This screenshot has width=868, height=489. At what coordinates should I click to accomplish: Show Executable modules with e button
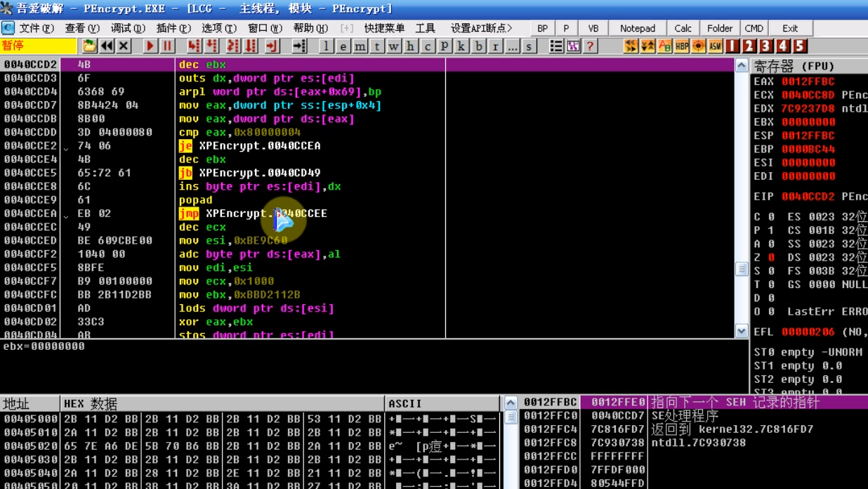[x=343, y=46]
